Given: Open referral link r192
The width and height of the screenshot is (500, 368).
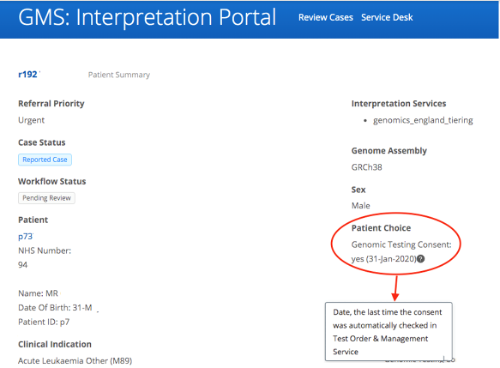Looking at the screenshot, I should coord(28,74).
